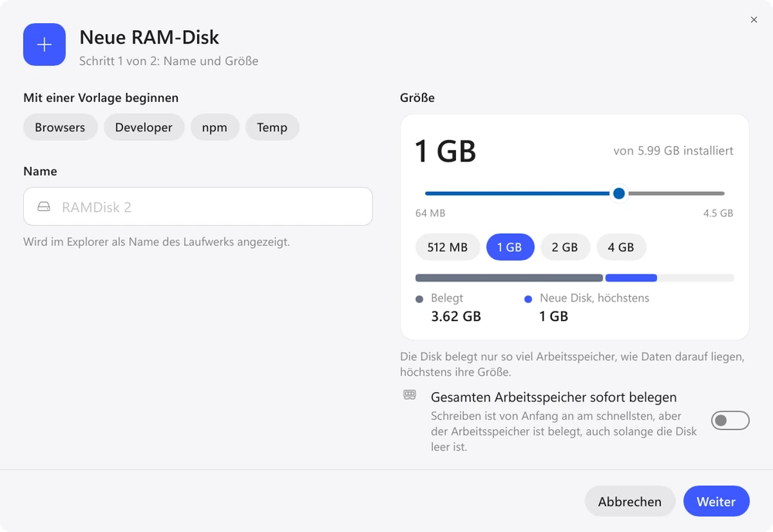The height and width of the screenshot is (532, 773).
Task: Pick the 4 GB size preset
Action: 621,247
